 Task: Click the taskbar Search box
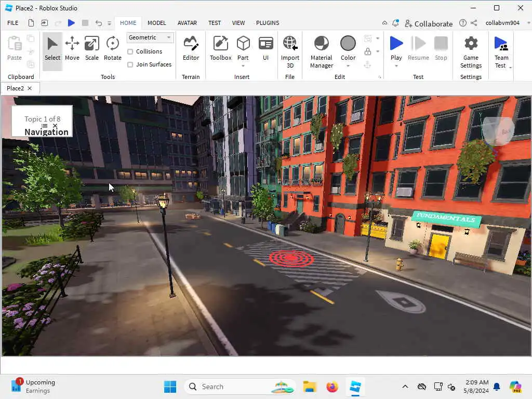239,387
